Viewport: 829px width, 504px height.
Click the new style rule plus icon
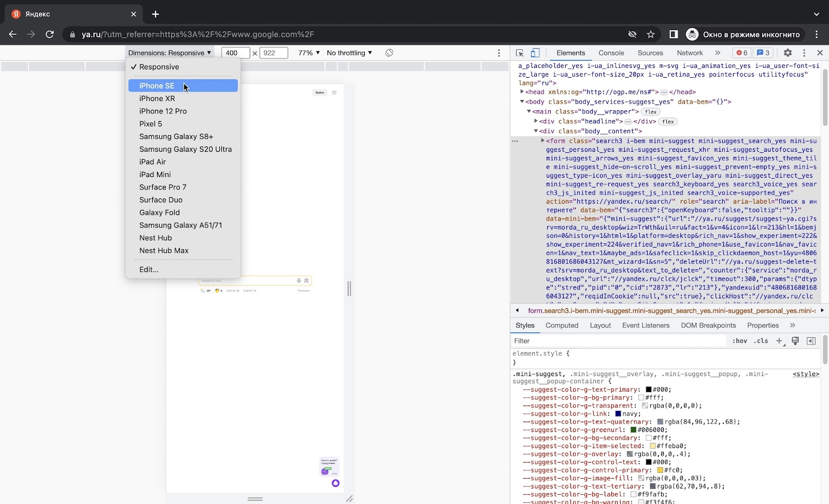pyautogui.click(x=779, y=341)
